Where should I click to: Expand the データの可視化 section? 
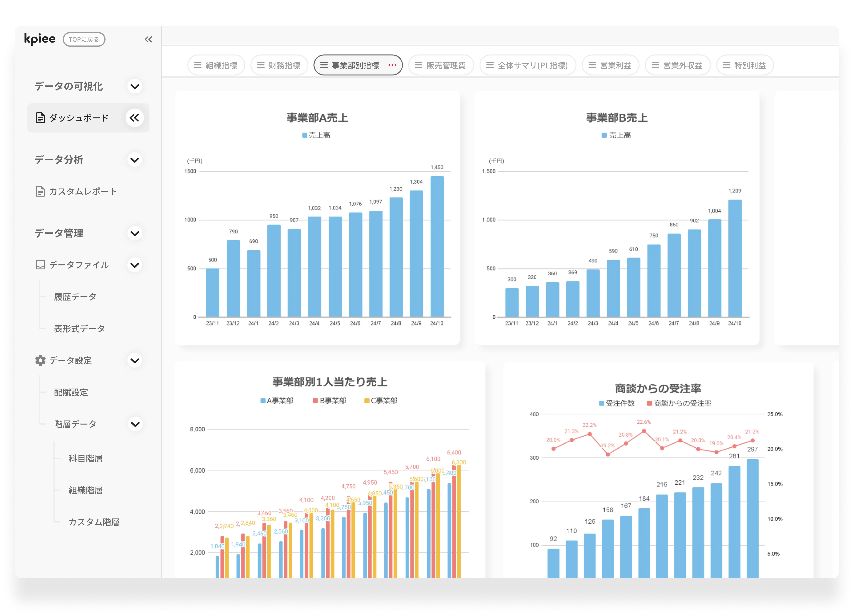pyautogui.click(x=134, y=86)
